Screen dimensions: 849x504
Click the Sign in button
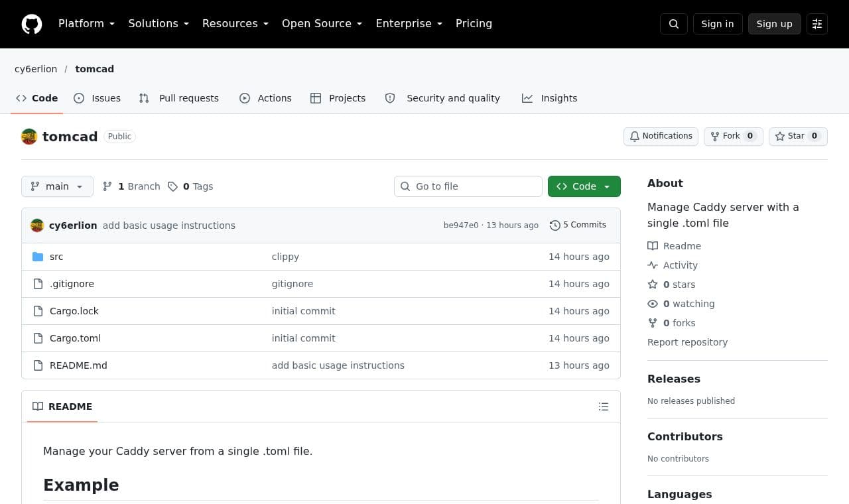pyautogui.click(x=718, y=24)
